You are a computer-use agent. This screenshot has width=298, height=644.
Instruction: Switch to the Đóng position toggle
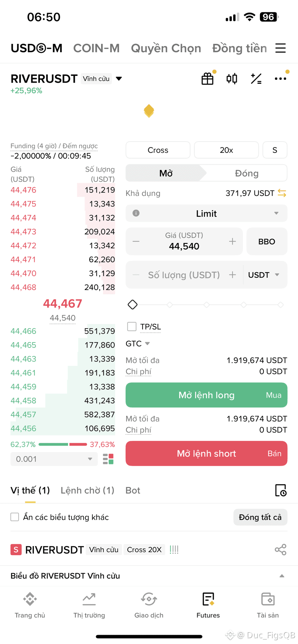click(x=247, y=173)
